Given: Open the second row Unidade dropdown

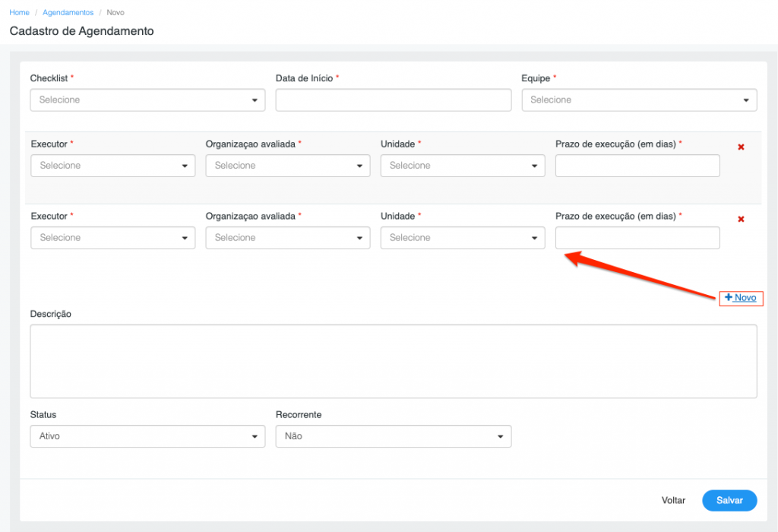Looking at the screenshot, I should pos(463,238).
